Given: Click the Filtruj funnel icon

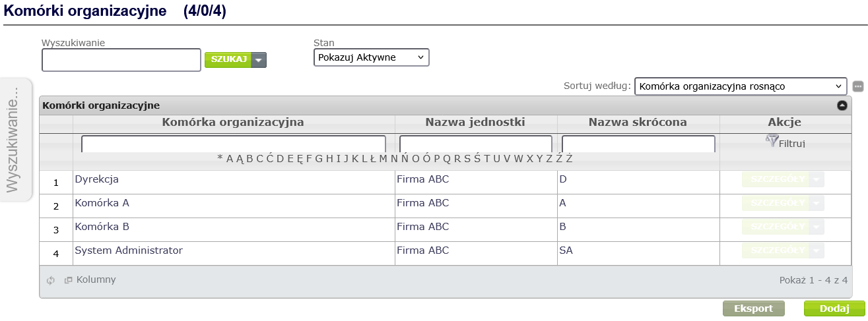Looking at the screenshot, I should click(x=772, y=140).
